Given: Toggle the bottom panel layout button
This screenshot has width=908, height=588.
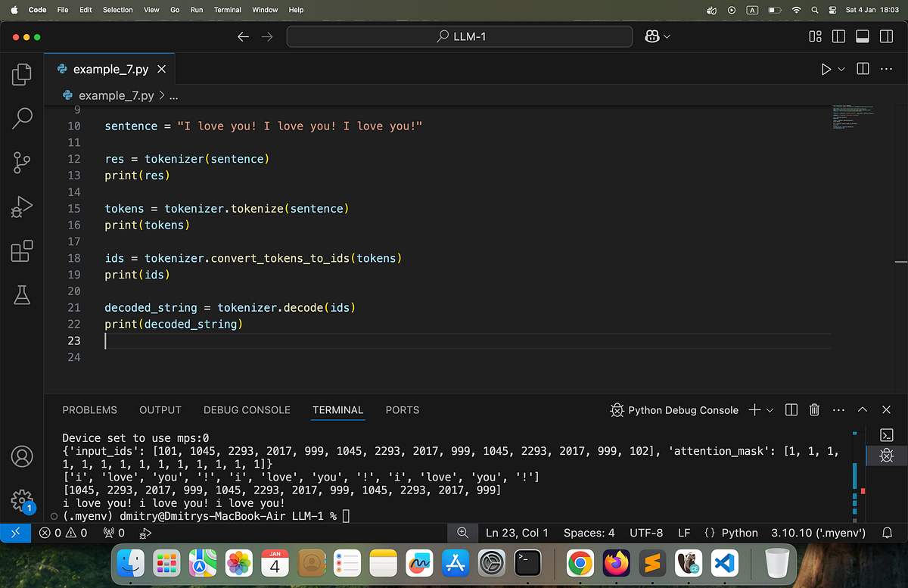Looking at the screenshot, I should click(862, 36).
